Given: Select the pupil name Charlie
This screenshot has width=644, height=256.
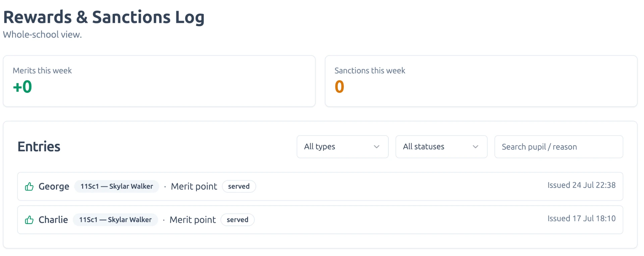Looking at the screenshot, I should point(53,220).
